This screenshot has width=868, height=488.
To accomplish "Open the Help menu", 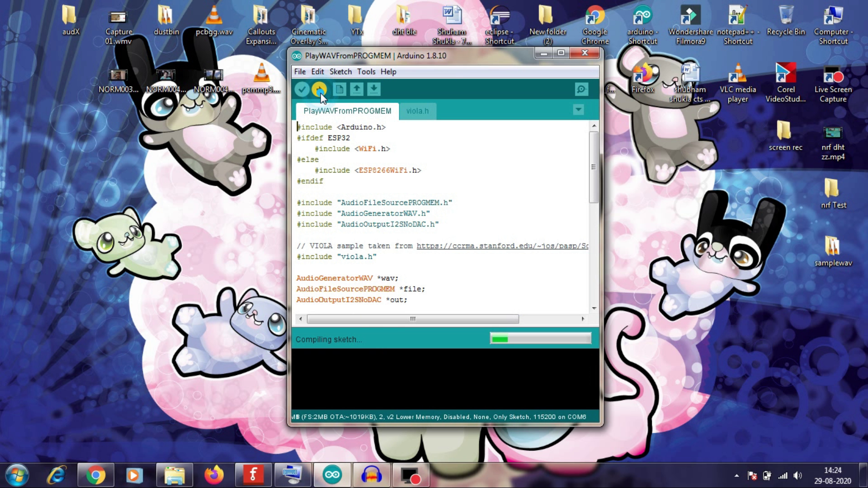I will click(x=388, y=71).
